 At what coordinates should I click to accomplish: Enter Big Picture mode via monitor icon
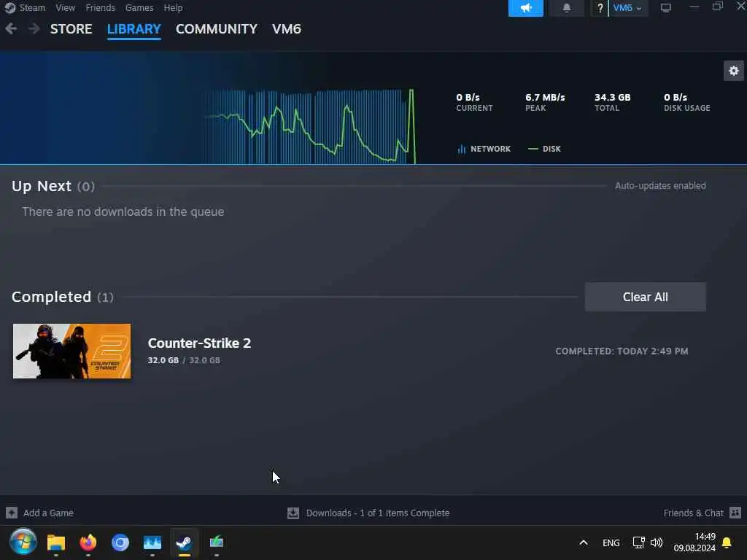point(665,8)
